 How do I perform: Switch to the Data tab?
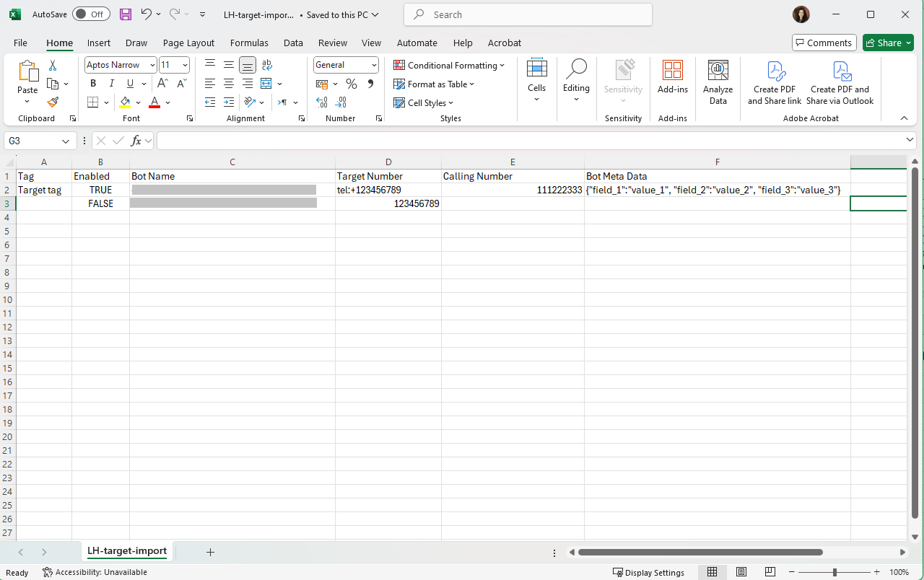pos(293,43)
